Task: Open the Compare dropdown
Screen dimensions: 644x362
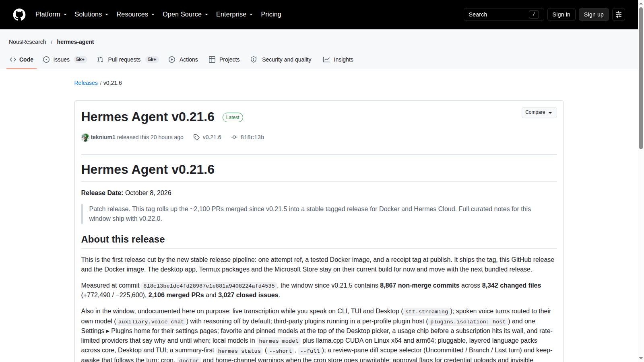Action: 539,113
